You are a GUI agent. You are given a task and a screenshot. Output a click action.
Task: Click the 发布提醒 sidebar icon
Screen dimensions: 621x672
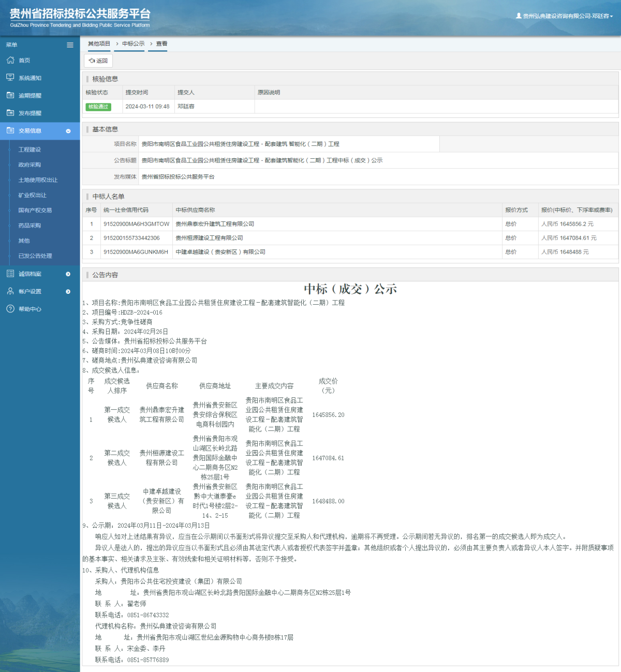pos(10,113)
